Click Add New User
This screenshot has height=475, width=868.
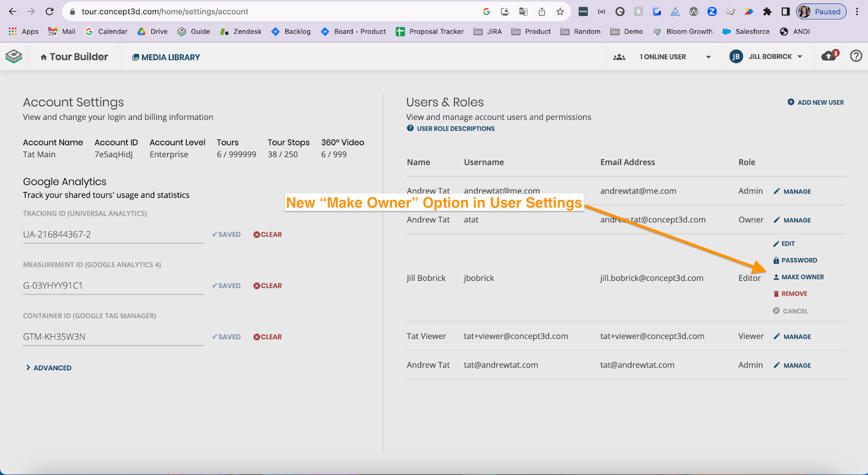[815, 102]
